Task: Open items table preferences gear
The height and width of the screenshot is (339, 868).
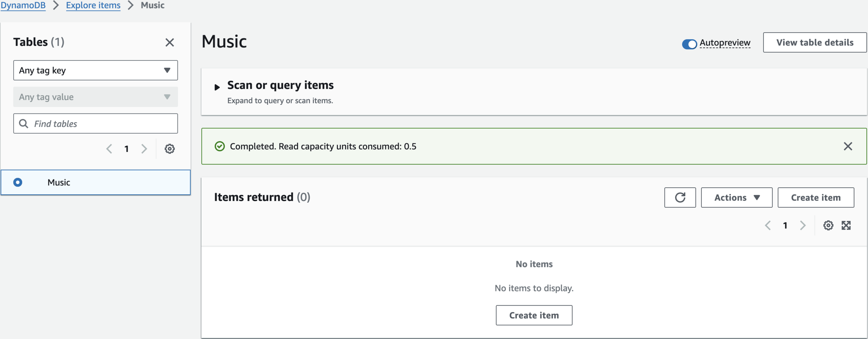Action: point(828,226)
